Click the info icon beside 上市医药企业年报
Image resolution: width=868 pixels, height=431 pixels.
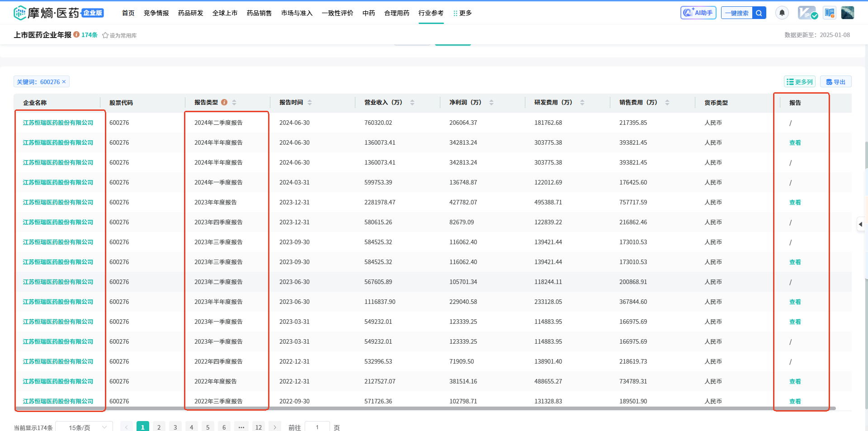pos(76,34)
